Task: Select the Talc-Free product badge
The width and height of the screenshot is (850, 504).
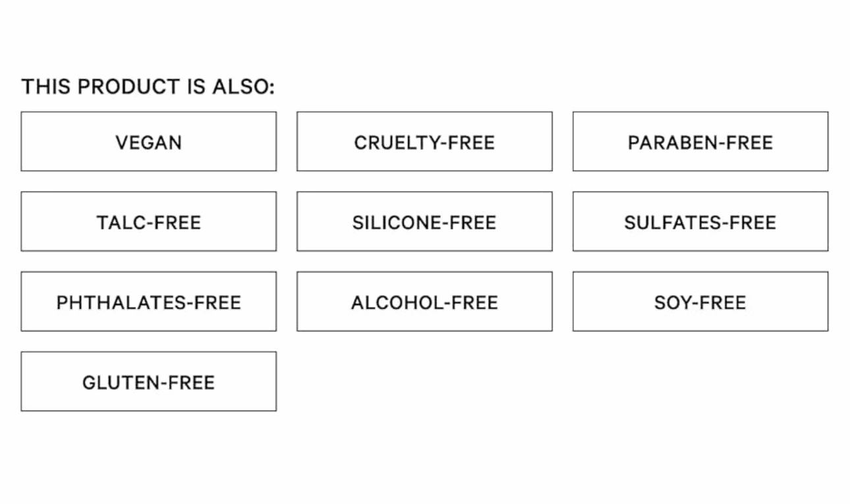Action: [x=149, y=221]
